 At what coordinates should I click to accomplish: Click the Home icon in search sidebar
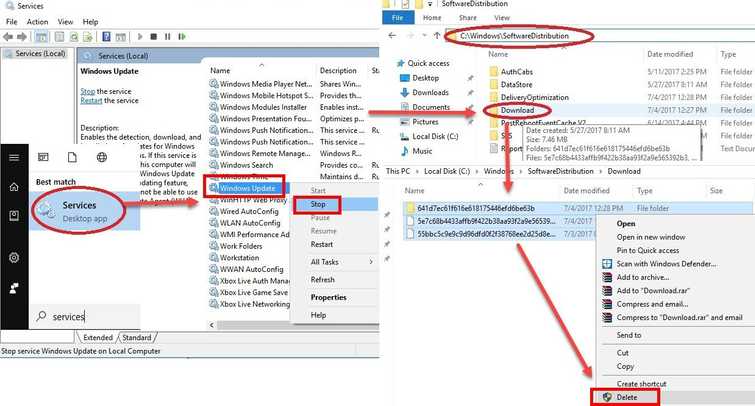[14, 187]
